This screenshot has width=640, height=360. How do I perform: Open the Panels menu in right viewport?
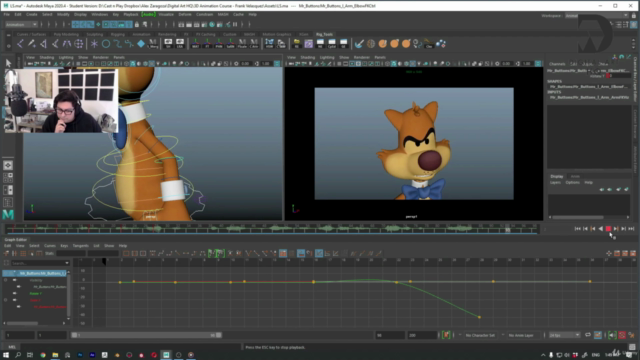380,58
